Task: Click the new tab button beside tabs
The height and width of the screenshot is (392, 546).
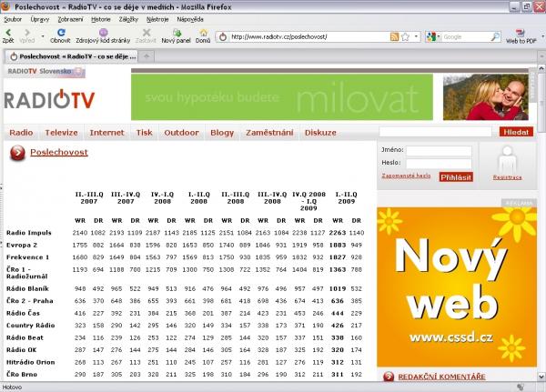Action: point(147,56)
